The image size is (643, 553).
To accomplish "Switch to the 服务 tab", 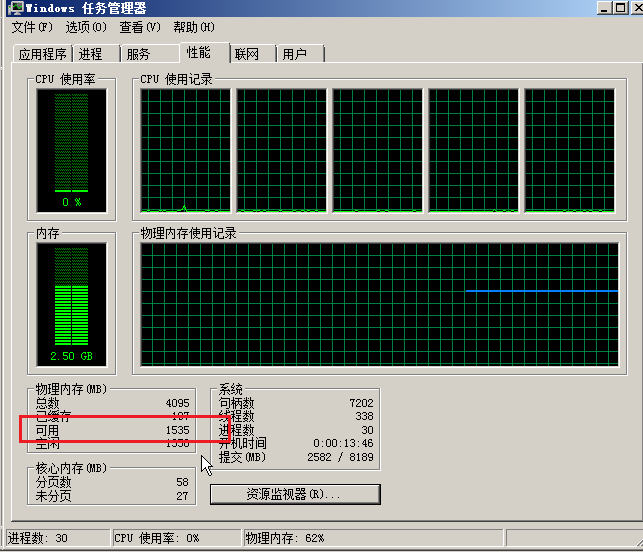I will [150, 54].
